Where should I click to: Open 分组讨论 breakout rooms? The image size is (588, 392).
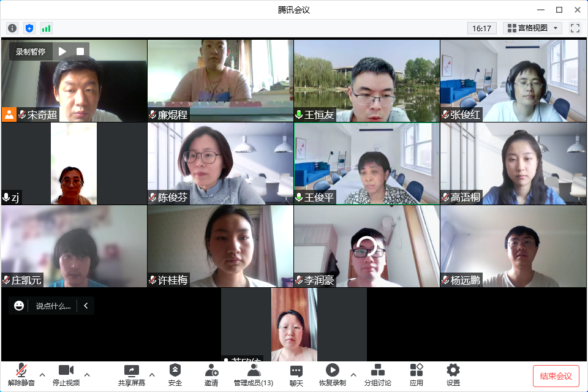pyautogui.click(x=378, y=375)
